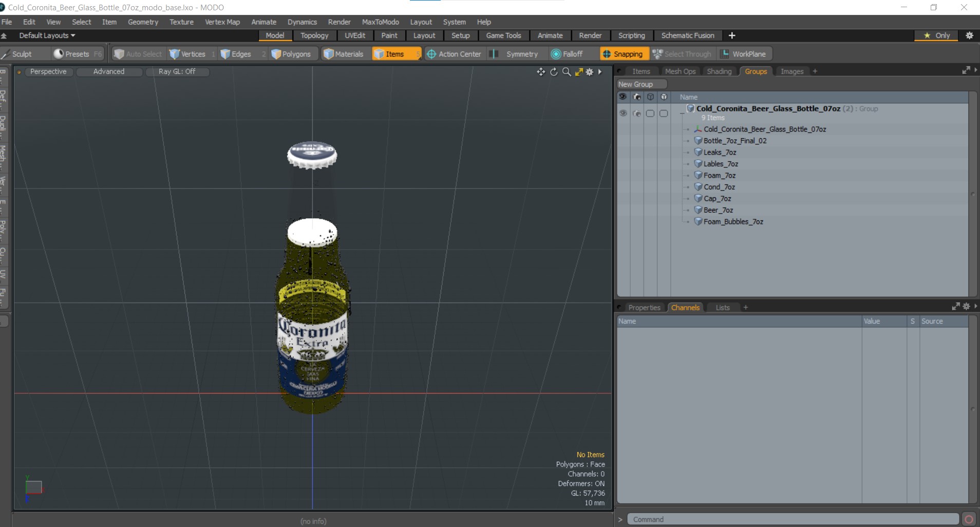Click the red record button beside Command
Viewport: 980px width, 527px height.
pyautogui.click(x=969, y=519)
